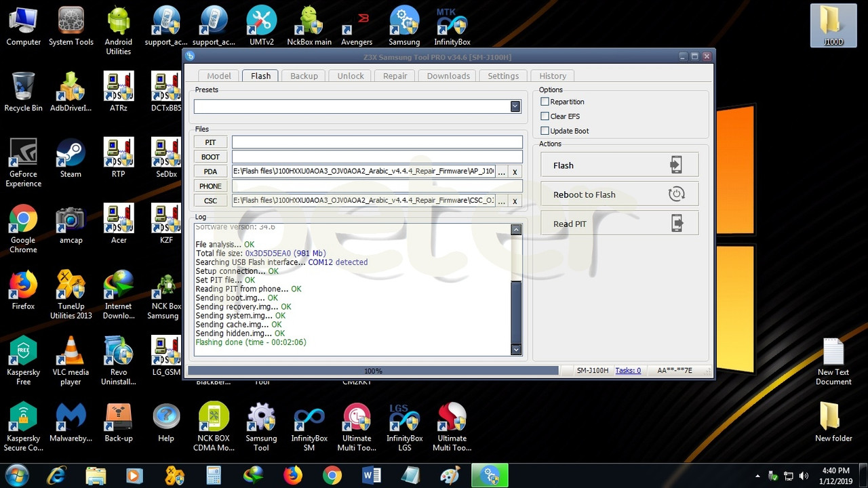The image size is (868, 488).
Task: Enable the Repartition option
Action: [x=545, y=102]
